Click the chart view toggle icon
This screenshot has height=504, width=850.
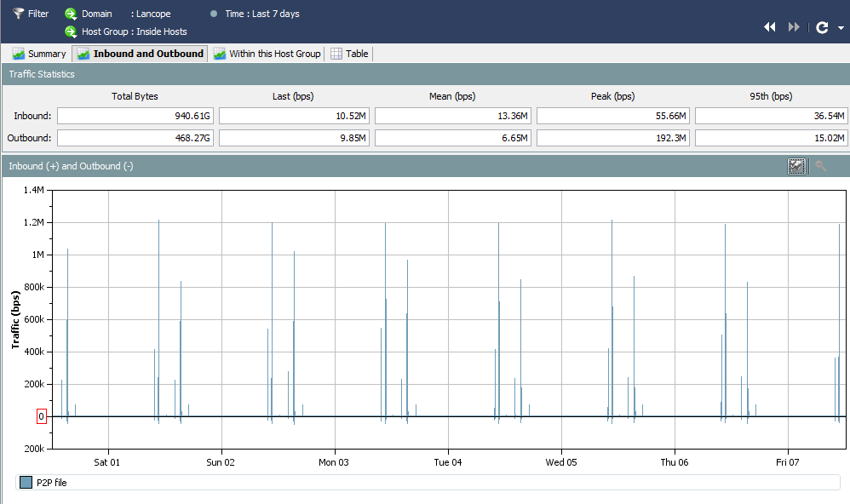tap(796, 166)
